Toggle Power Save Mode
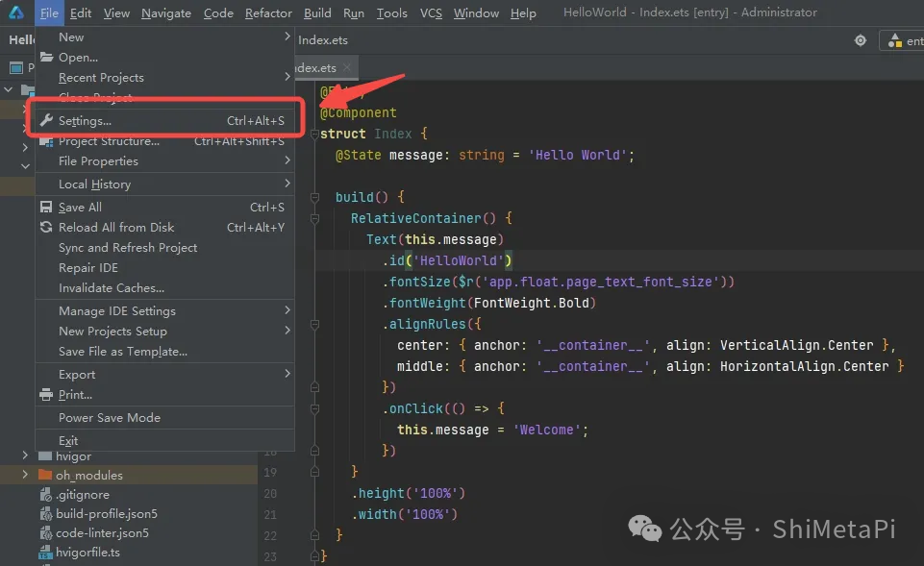This screenshot has width=924, height=566. (109, 418)
